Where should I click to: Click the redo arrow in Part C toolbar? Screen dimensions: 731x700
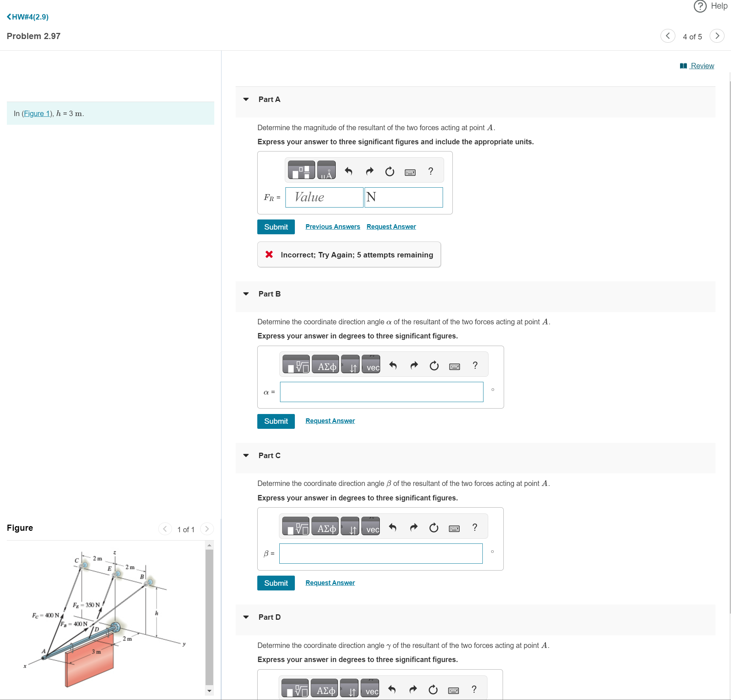(x=413, y=528)
